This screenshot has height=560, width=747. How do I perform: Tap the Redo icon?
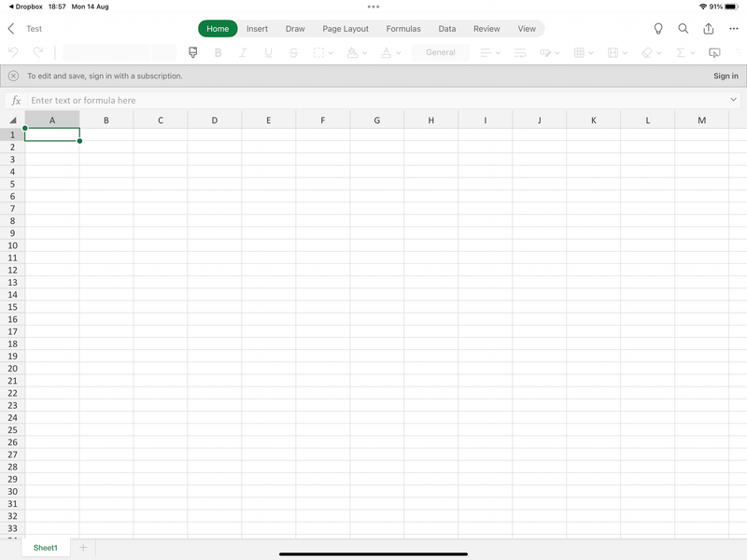click(37, 52)
